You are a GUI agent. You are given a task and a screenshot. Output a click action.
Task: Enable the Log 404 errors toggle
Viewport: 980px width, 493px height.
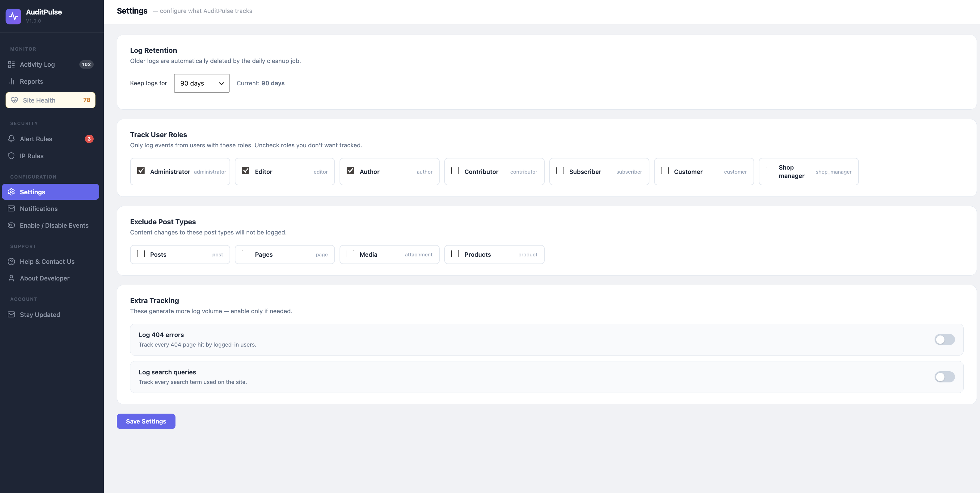[944, 339]
